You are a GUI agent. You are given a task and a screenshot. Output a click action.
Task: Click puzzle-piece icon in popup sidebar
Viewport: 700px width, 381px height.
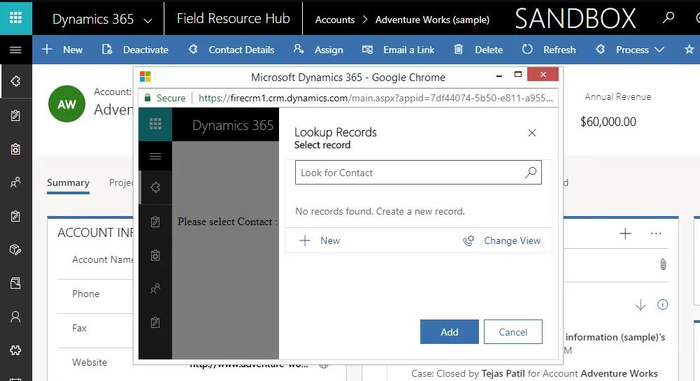coord(155,188)
